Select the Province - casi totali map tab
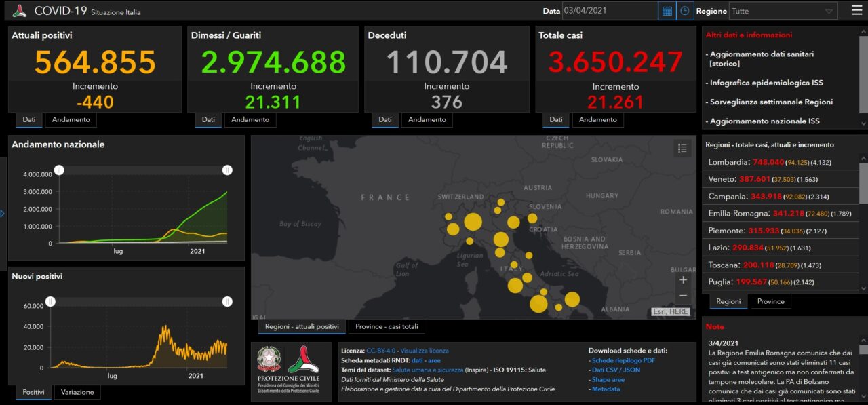 [x=387, y=326]
